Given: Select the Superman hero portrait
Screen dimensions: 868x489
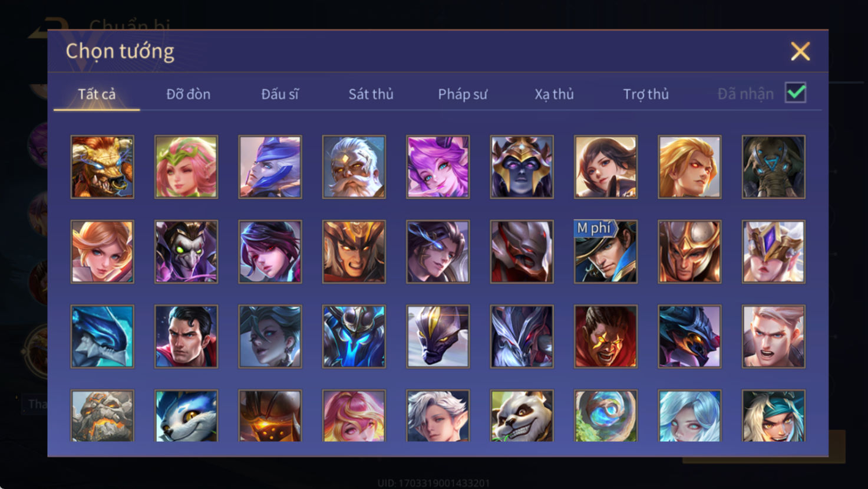Looking at the screenshot, I should pos(186,336).
